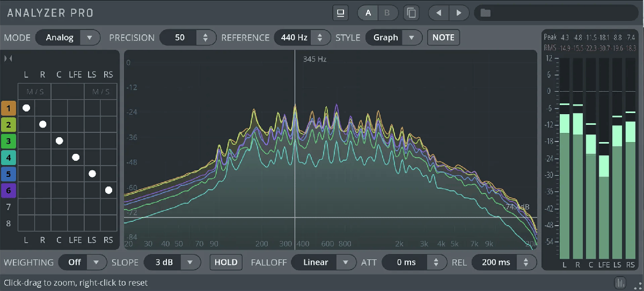This screenshot has height=291, width=644.
Task: Select channel 1 orange color box
Action: [8, 108]
